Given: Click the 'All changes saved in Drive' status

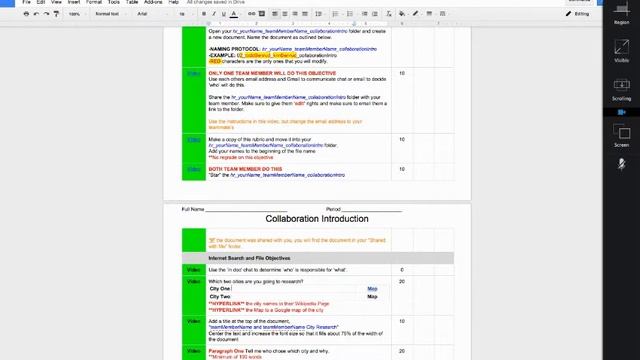Looking at the screenshot, I should pos(216,2).
